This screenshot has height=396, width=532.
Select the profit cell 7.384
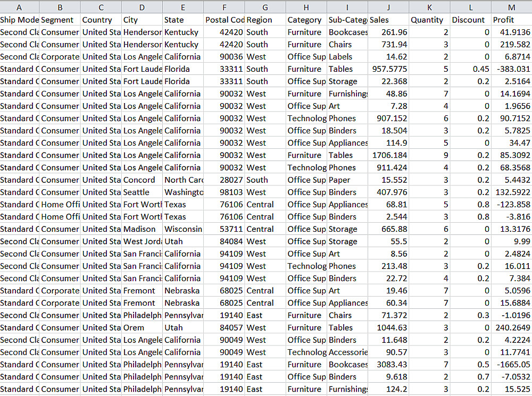[x=512, y=279]
